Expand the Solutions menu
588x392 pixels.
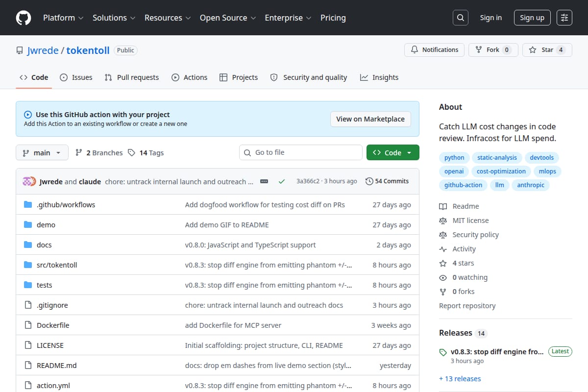point(114,18)
